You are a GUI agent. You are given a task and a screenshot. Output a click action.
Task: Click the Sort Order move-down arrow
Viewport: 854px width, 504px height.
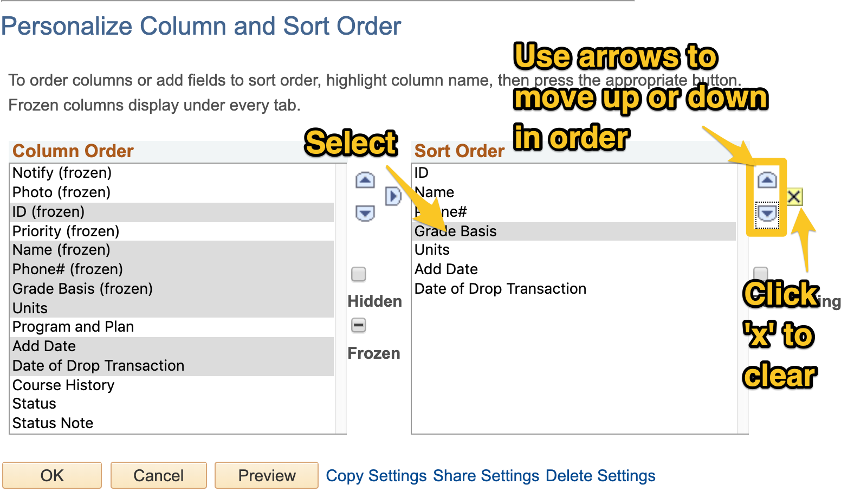click(x=767, y=213)
